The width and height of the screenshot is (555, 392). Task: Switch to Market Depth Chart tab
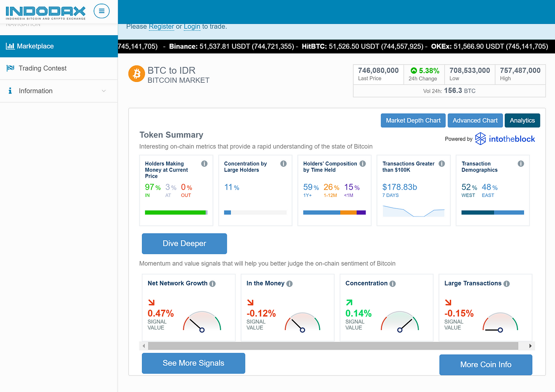tap(413, 120)
